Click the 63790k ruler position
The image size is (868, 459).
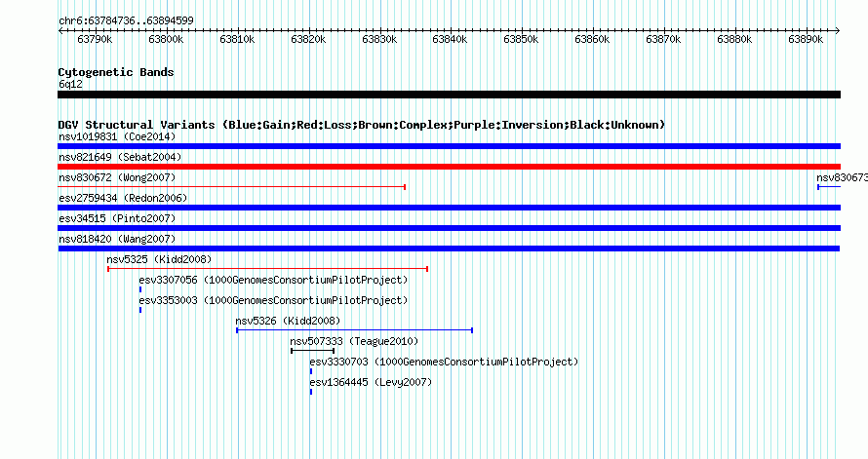(x=96, y=39)
